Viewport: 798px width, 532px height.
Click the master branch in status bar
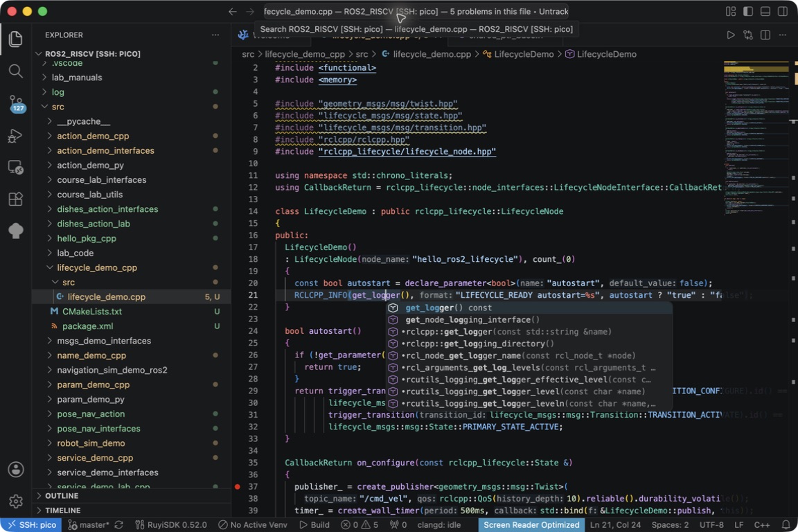pos(88,525)
